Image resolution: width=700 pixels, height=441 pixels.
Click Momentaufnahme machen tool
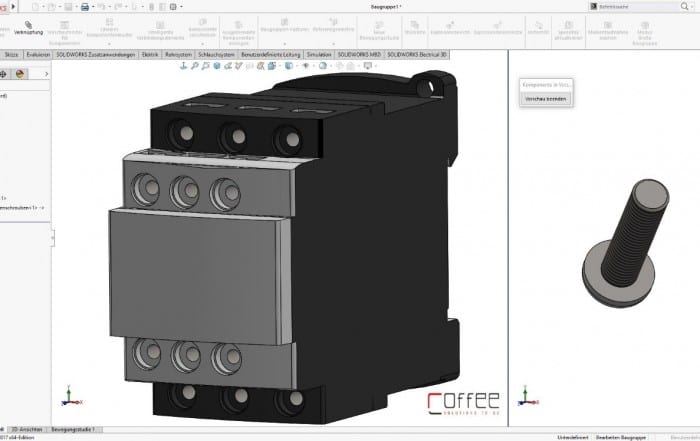[608, 30]
